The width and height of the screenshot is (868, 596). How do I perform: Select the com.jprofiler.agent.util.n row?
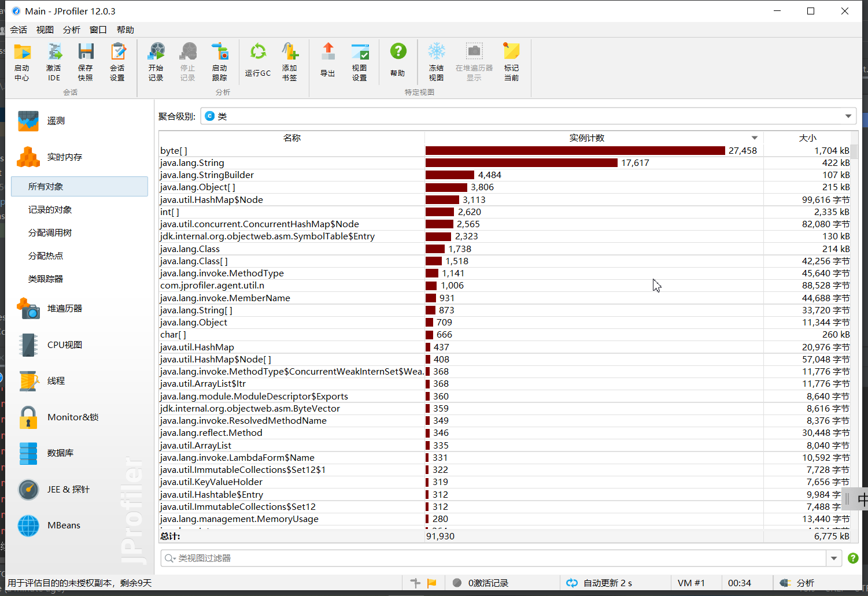coord(504,286)
